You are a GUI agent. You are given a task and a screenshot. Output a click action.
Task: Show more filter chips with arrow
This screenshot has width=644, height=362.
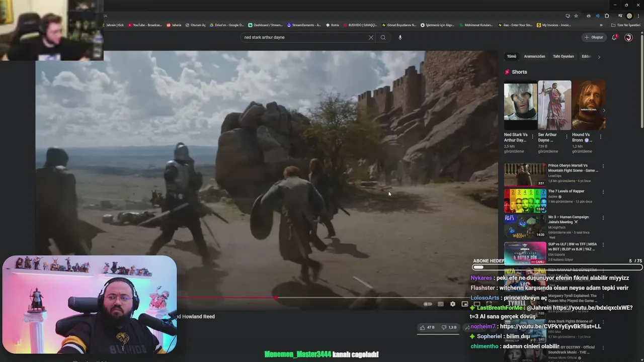pos(599,57)
